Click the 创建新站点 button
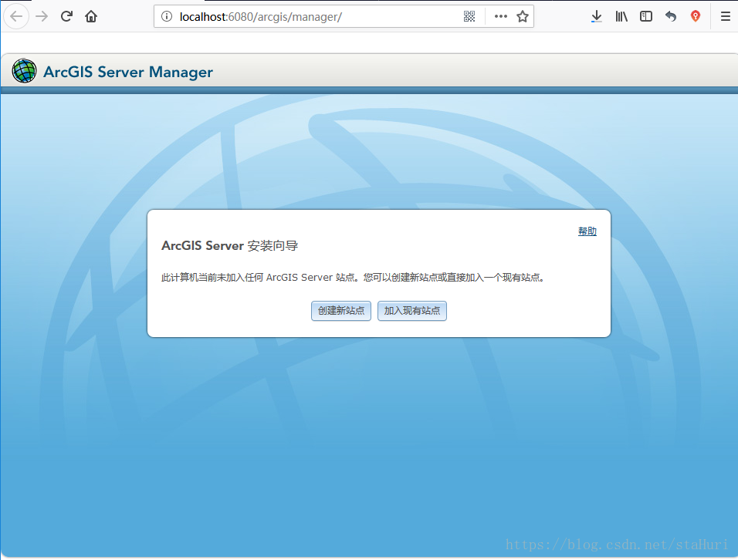 click(341, 311)
